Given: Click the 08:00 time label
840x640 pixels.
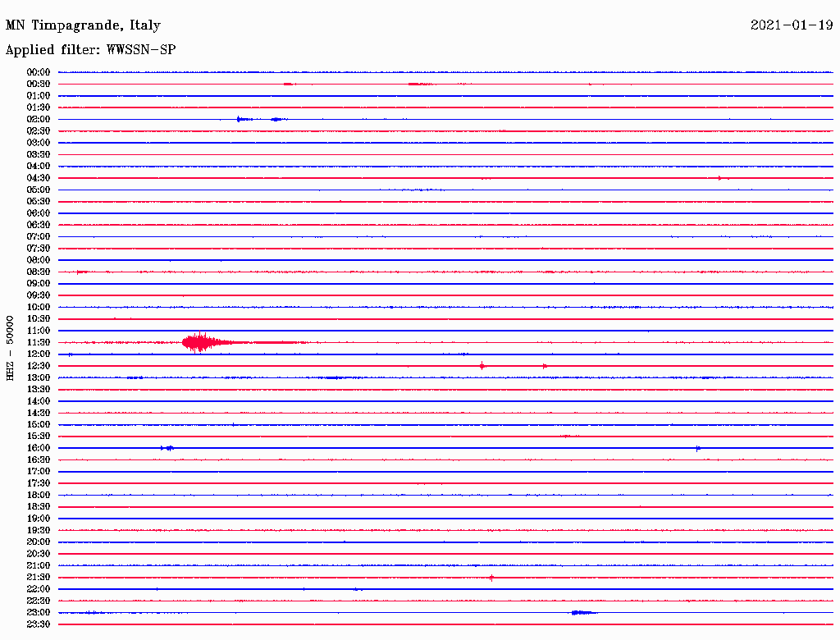Looking at the screenshot, I should tap(39, 260).
